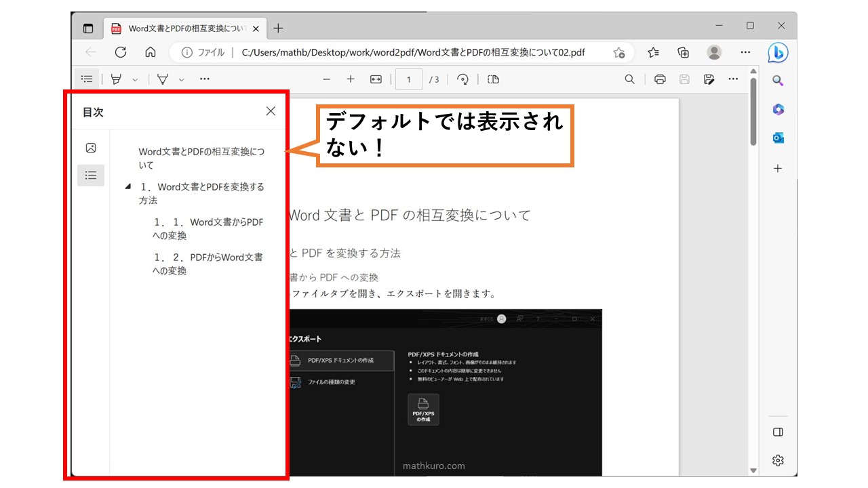Open tab actions menu icon
This screenshot has height=488, width=868.
88,28
